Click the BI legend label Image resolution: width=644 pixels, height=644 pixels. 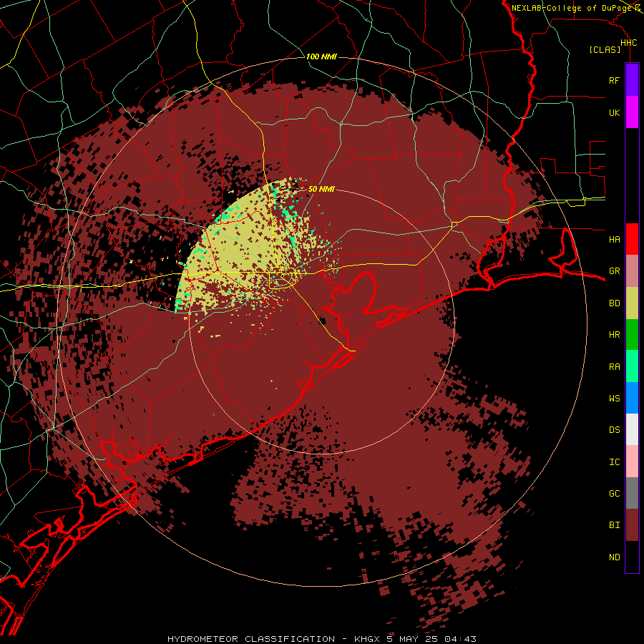[614, 525]
